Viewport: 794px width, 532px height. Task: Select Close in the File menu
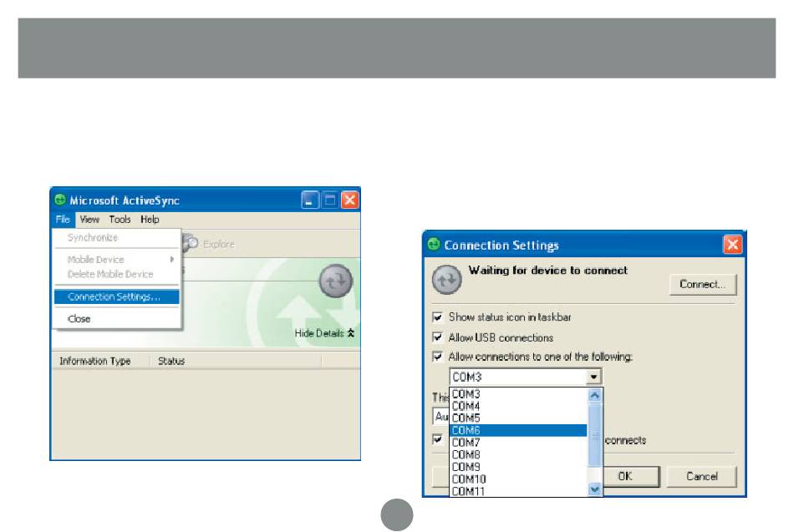point(116,319)
